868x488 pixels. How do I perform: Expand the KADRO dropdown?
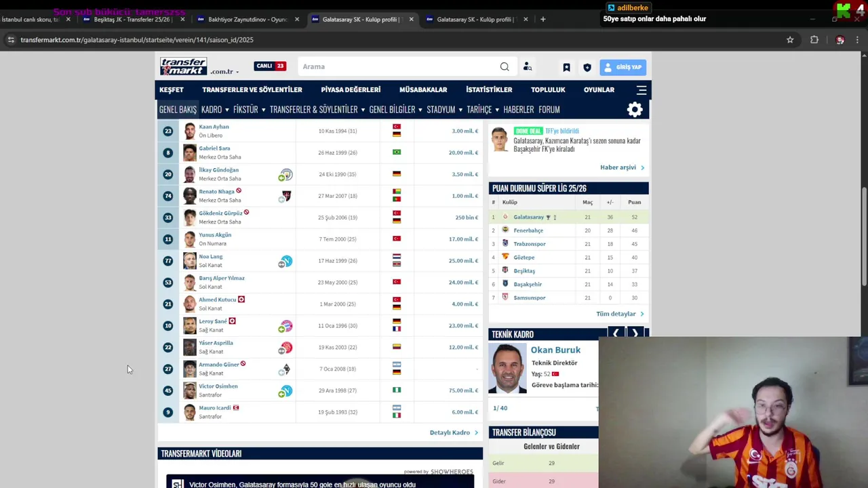(214, 109)
